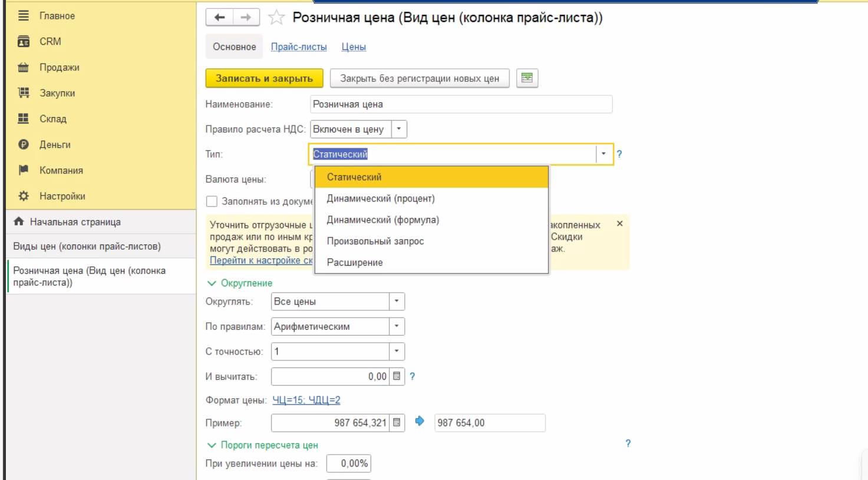Open 'Правило расчета НДС' dropdown
Image resolution: width=868 pixels, height=480 pixels.
(399, 129)
